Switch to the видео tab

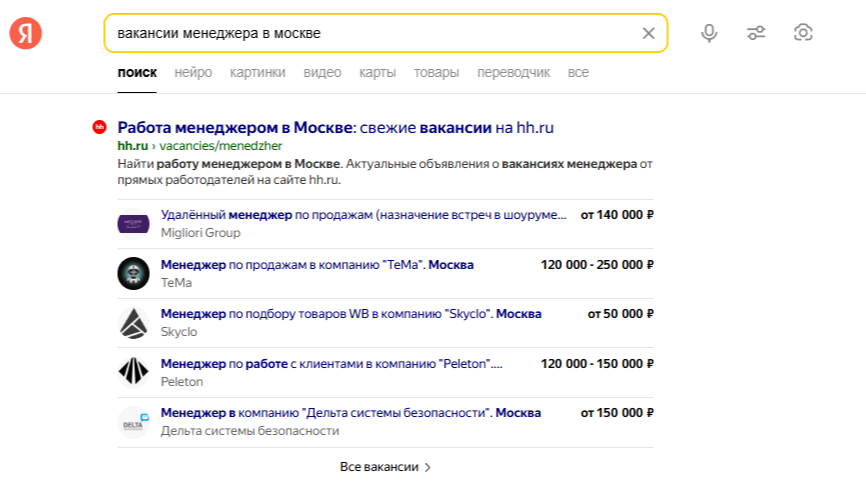(x=322, y=72)
